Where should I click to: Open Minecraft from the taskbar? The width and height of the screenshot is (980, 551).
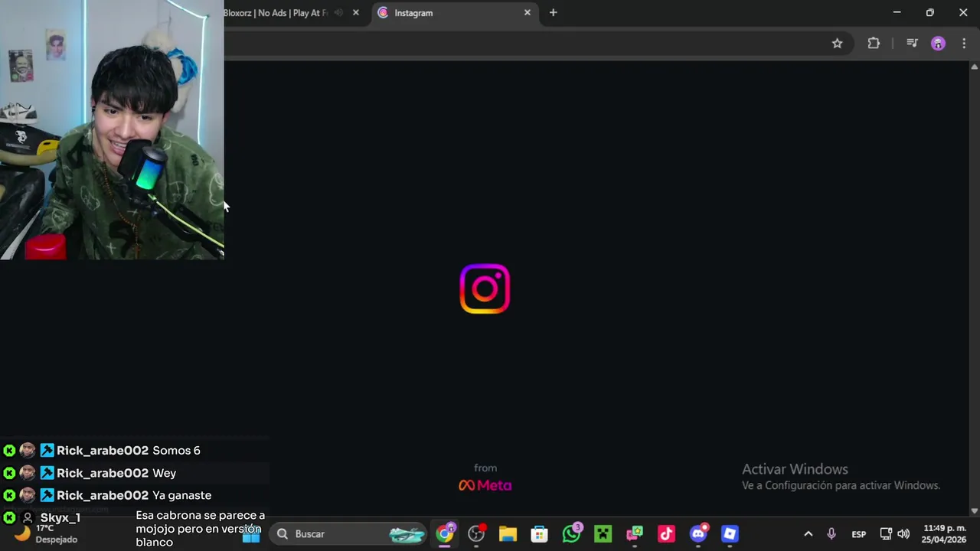603,533
